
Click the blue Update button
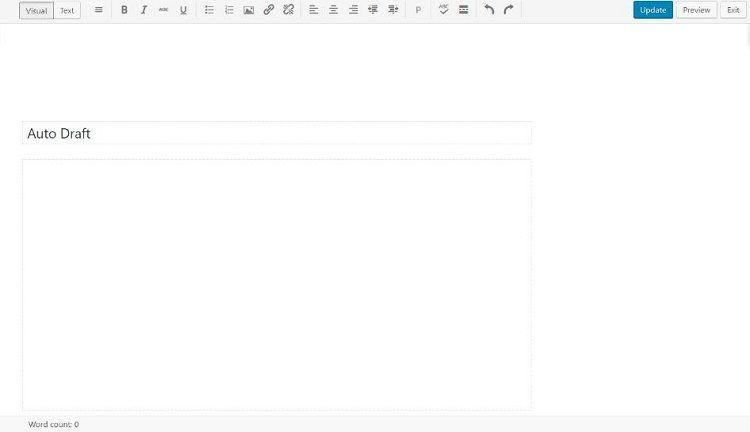pos(653,10)
